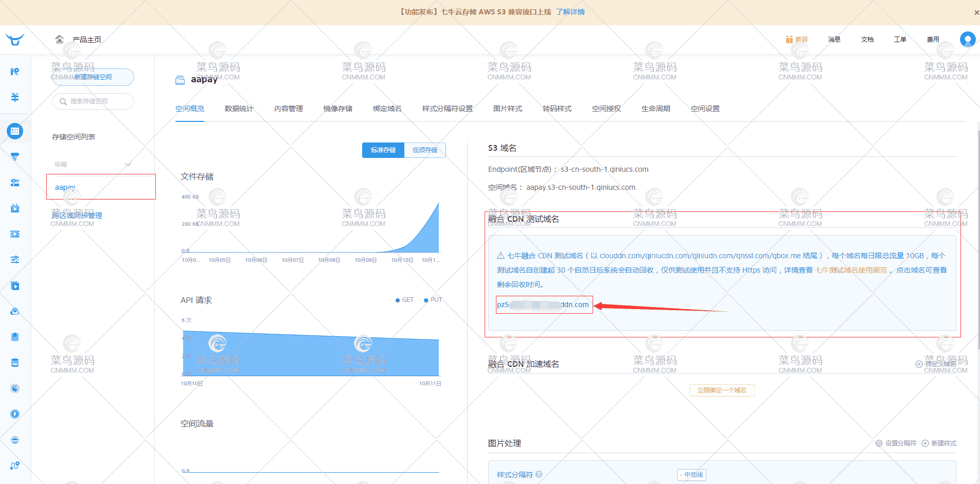Open the 中划线 style delimiter dropdown
The height and width of the screenshot is (484, 980).
pyautogui.click(x=692, y=475)
